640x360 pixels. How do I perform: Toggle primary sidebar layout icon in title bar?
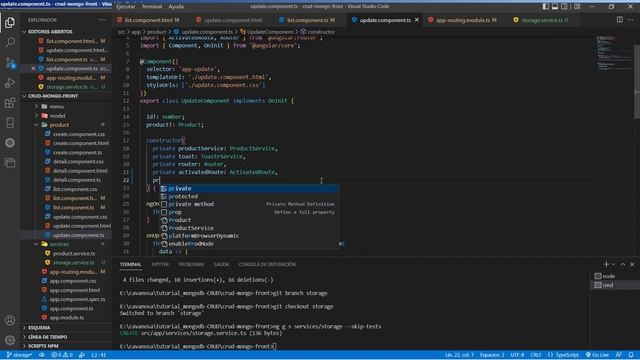coord(546,7)
